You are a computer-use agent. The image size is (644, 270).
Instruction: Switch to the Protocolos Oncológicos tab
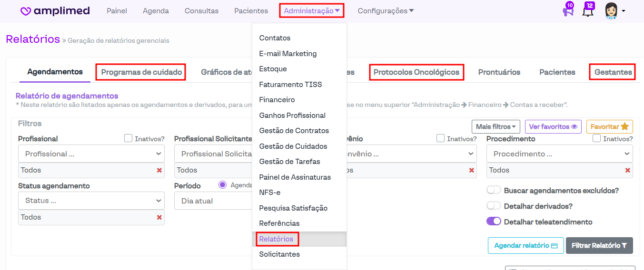tap(416, 72)
